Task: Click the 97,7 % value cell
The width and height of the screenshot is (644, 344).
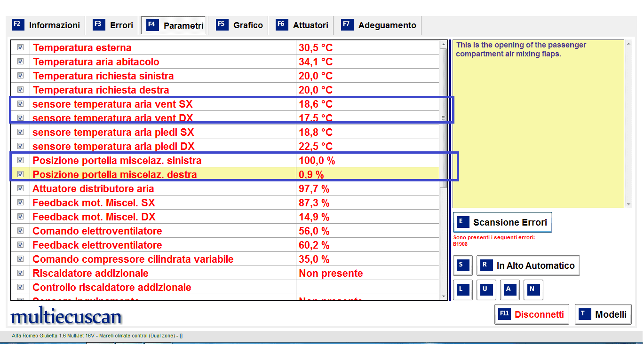Action: pos(367,188)
